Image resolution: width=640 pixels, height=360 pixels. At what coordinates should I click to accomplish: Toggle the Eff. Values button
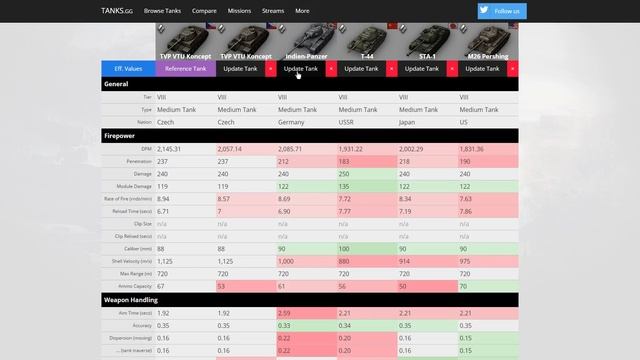tap(128, 69)
